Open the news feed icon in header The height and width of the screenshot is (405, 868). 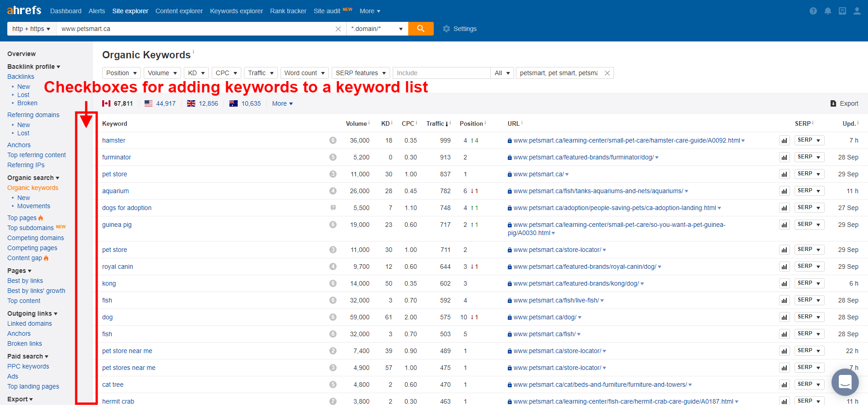point(842,11)
